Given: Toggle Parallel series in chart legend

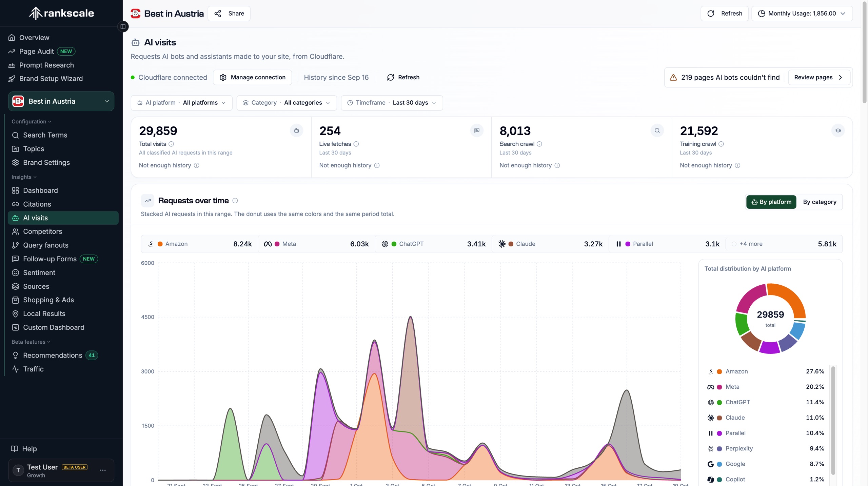Looking at the screenshot, I should (x=667, y=244).
